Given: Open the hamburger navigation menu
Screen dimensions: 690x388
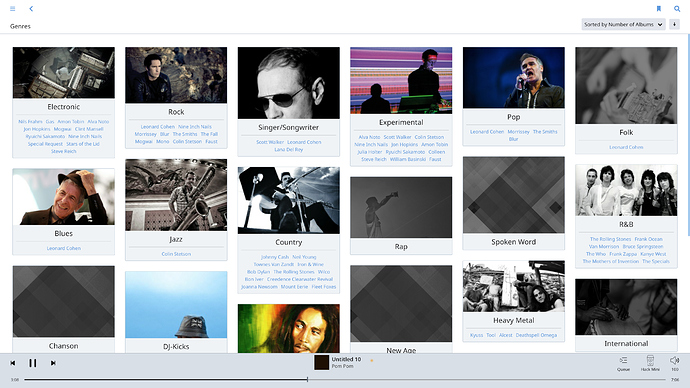Looking at the screenshot, I should pos(12,8).
